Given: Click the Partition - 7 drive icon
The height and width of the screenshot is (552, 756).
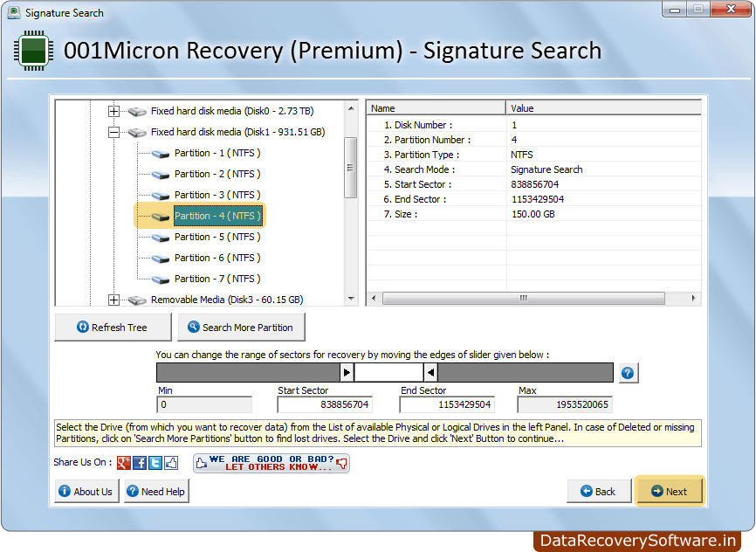Looking at the screenshot, I should point(161,279).
